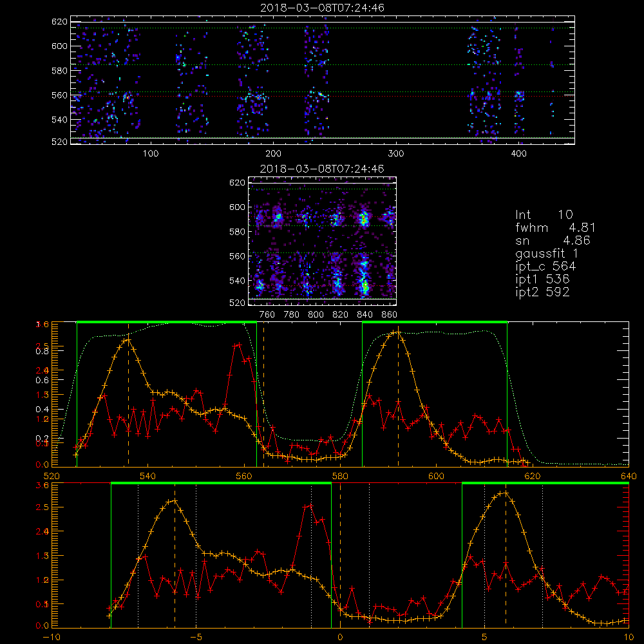Click the green bar above the left window in bottom plot
644x644 pixels.
221,484
